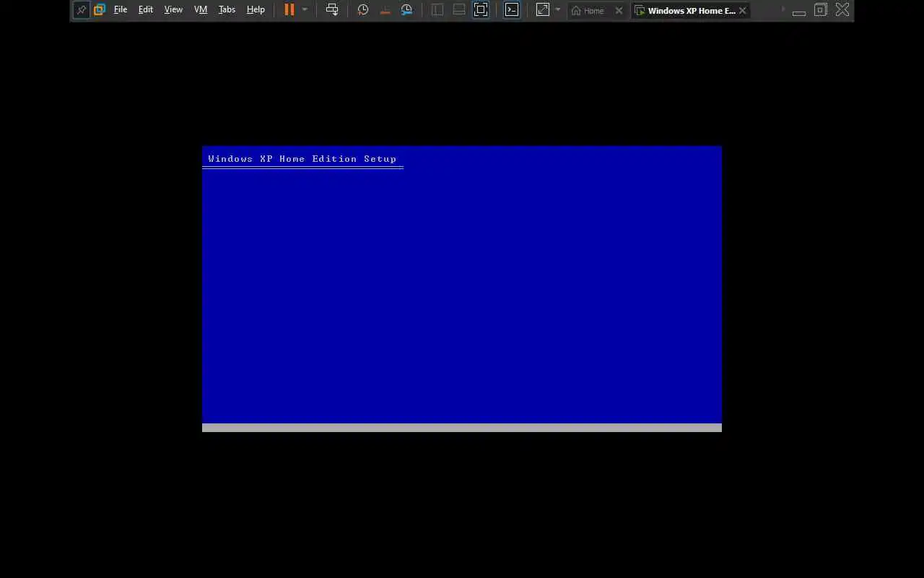Unpin the full-screen toolbar with pushpin icon
The height and width of the screenshot is (578, 924).
(x=81, y=10)
